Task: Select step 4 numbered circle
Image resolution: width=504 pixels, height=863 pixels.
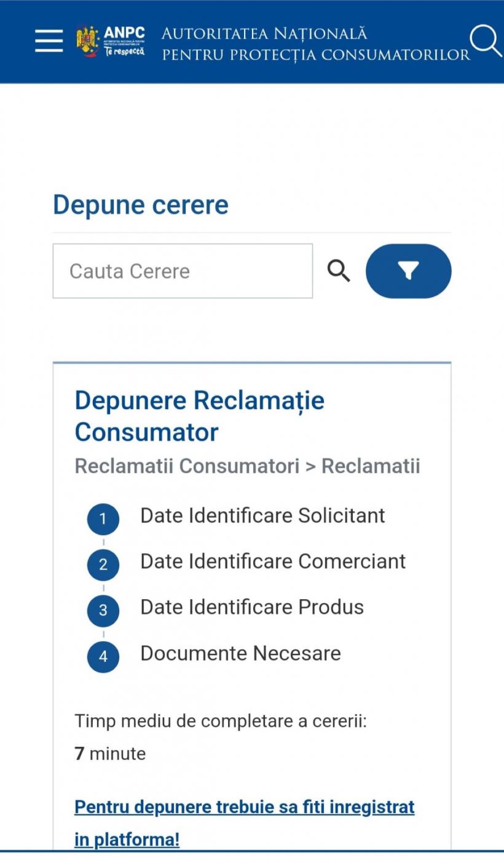Action: point(103,656)
